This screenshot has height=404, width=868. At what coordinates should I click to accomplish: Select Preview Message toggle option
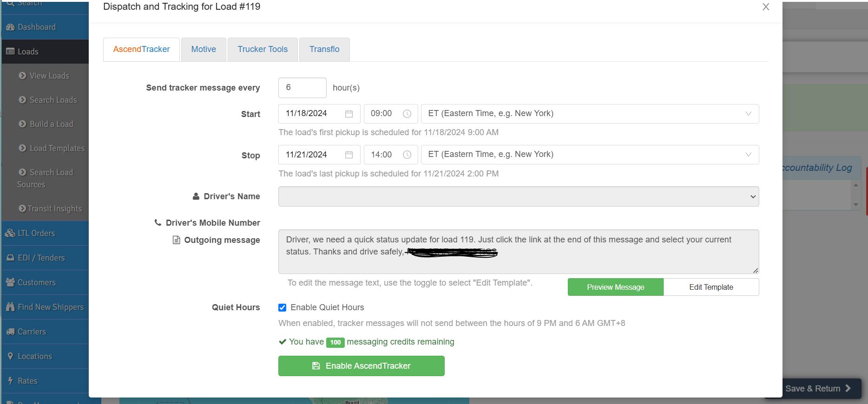pyautogui.click(x=615, y=287)
